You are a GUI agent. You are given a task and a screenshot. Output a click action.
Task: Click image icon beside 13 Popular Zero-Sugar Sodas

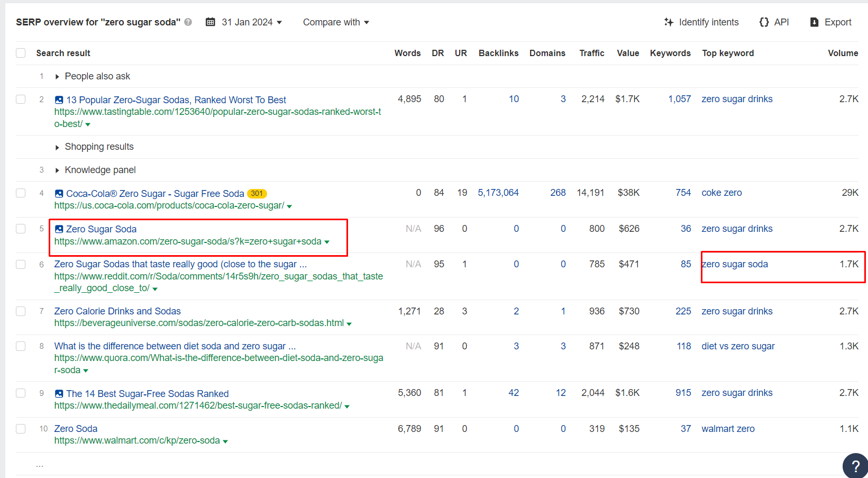point(59,100)
